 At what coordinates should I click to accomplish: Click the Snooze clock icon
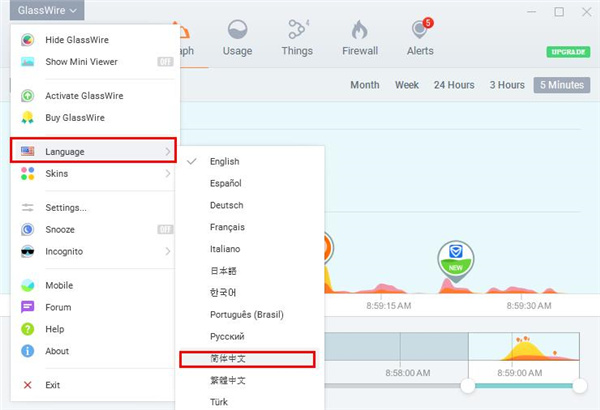click(28, 230)
